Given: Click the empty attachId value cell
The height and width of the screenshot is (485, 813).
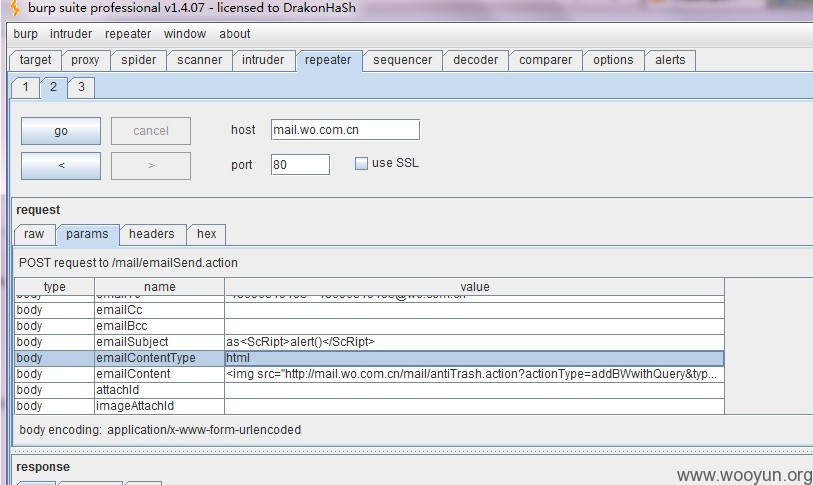Looking at the screenshot, I should (x=474, y=391).
